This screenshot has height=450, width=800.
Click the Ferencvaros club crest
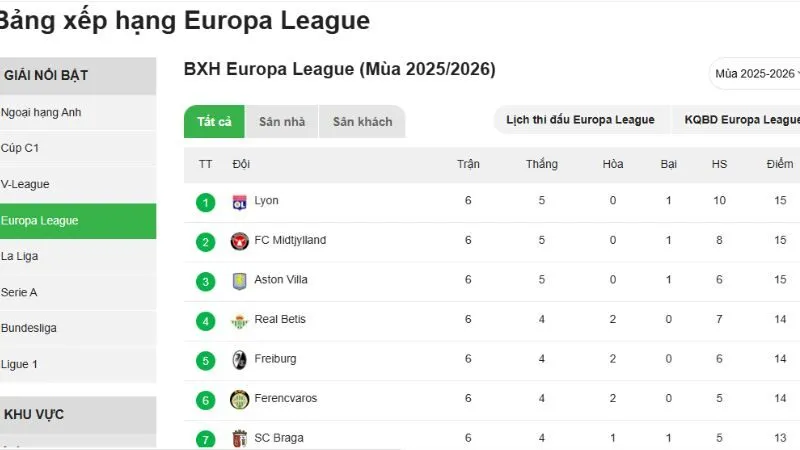(x=239, y=399)
